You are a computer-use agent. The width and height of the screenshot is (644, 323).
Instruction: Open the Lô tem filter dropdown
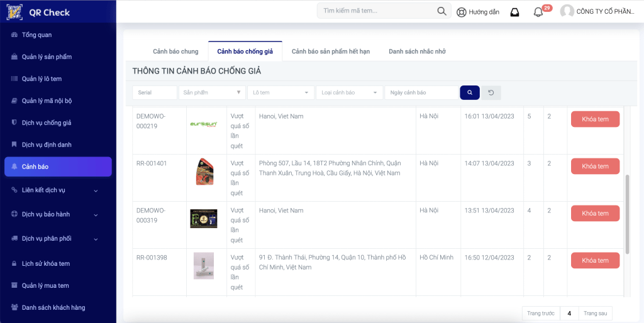point(281,93)
